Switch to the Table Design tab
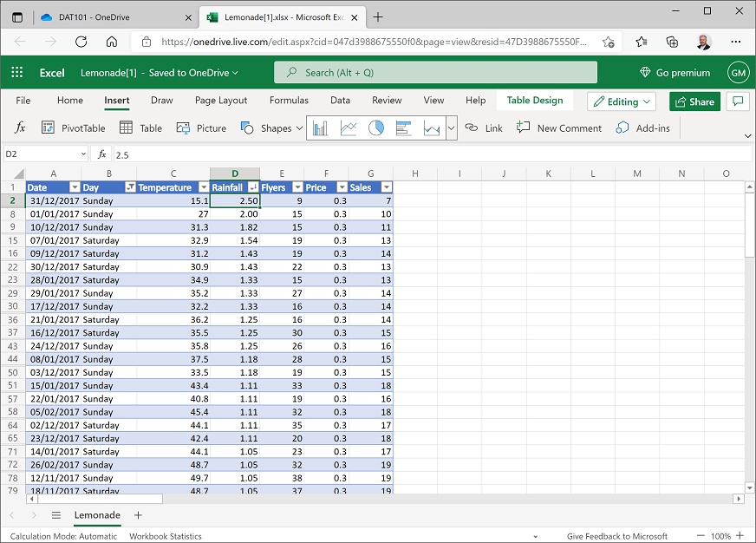Image resolution: width=756 pixels, height=543 pixels. coord(534,100)
